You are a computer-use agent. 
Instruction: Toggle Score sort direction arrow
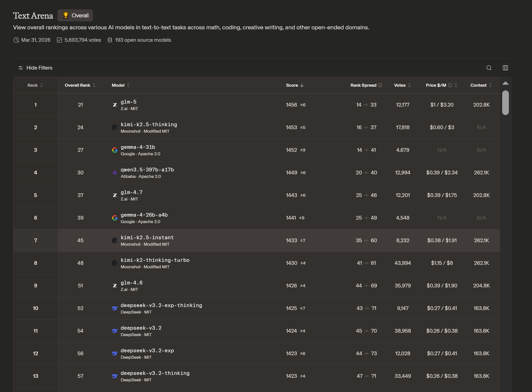(x=302, y=85)
